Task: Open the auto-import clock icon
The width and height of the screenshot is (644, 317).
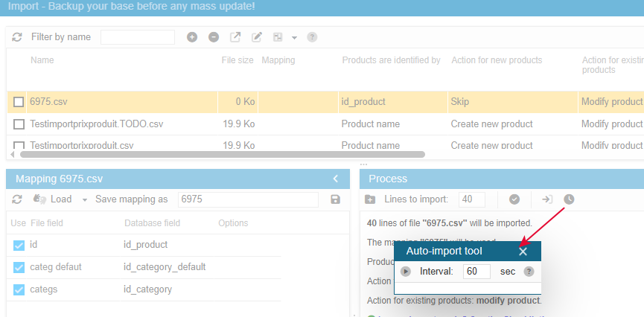Action: (569, 199)
